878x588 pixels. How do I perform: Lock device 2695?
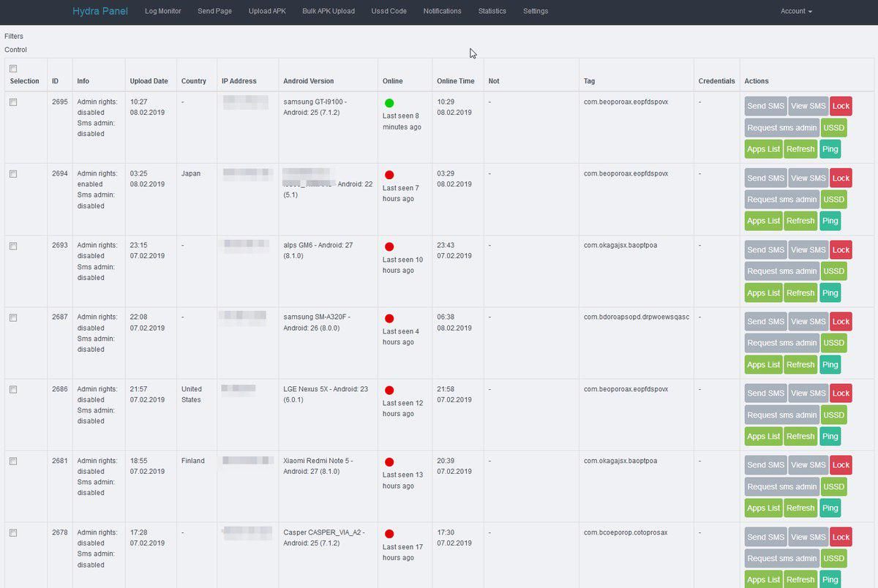pyautogui.click(x=841, y=106)
